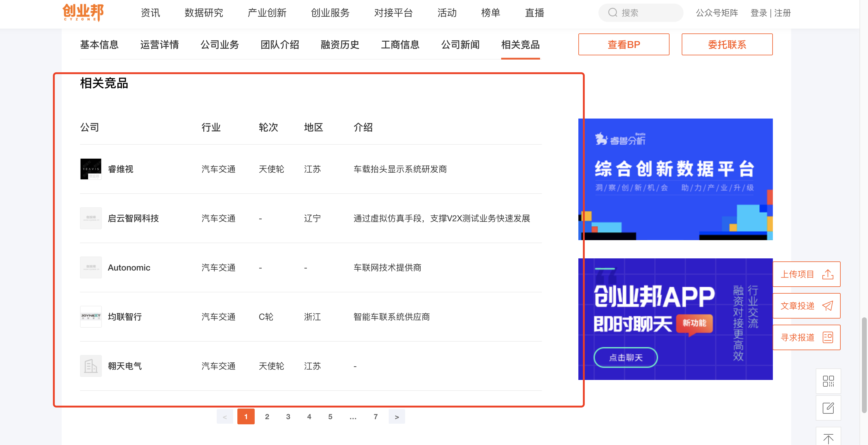Go to next page with > arrow

point(397,417)
